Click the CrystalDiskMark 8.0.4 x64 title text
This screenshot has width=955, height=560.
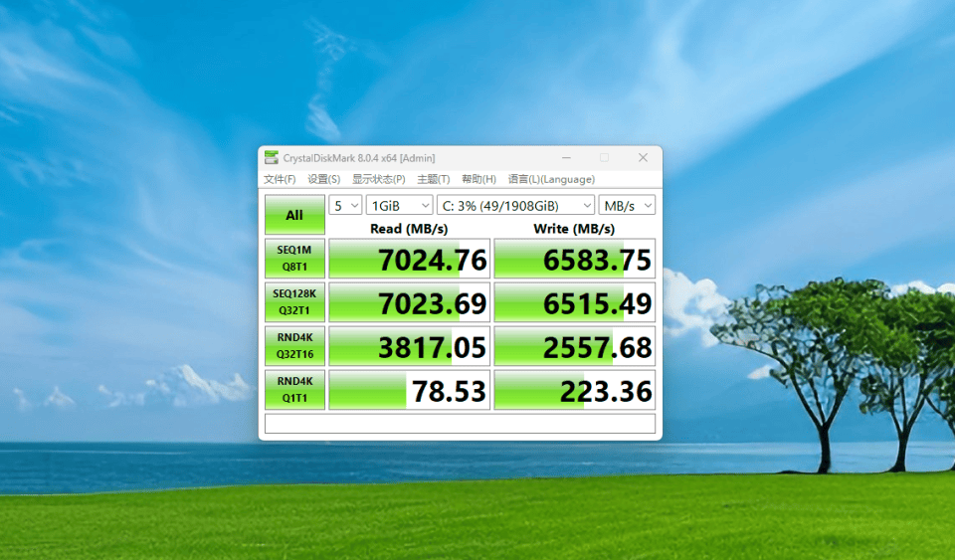point(359,158)
